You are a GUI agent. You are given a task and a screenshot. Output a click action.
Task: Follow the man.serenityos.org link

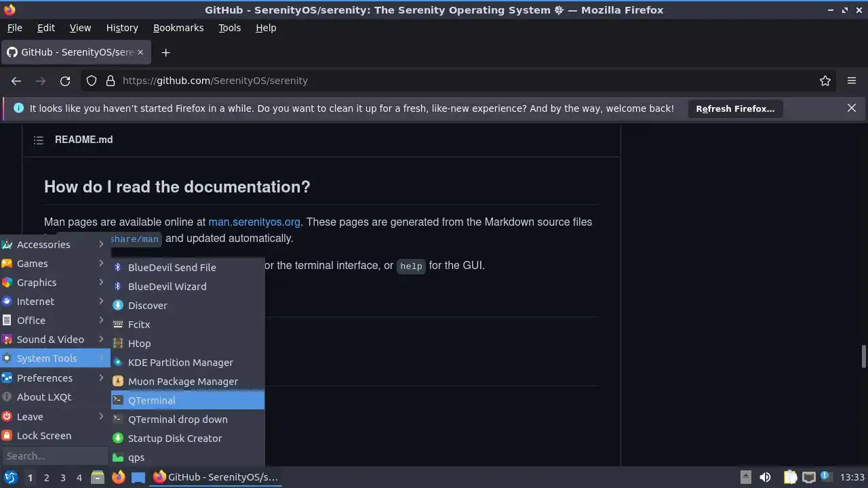tap(254, 222)
